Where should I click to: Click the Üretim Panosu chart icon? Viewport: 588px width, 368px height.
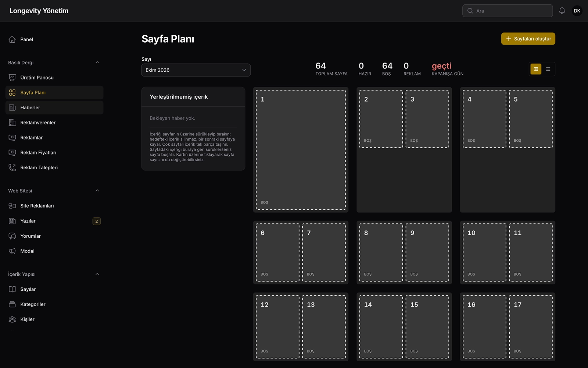[12, 78]
